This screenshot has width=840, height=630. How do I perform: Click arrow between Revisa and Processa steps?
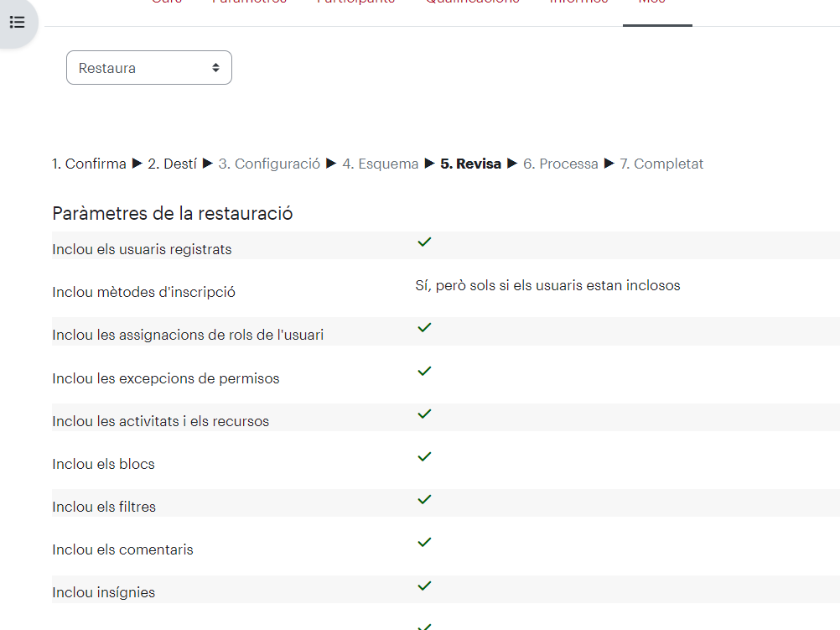[x=512, y=163]
